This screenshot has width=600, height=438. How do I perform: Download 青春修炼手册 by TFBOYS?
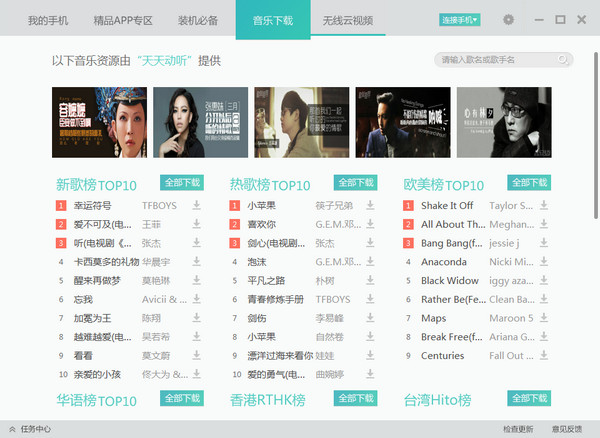[370, 299]
